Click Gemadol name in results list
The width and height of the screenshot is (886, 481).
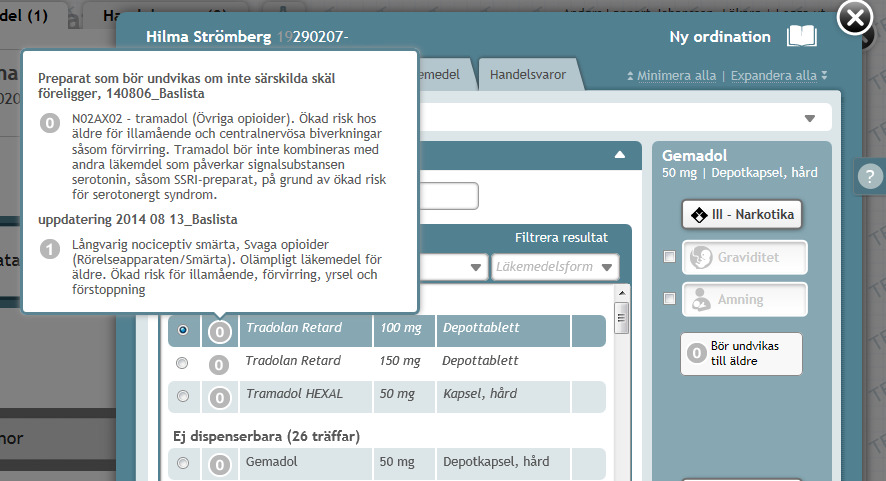[x=272, y=462]
